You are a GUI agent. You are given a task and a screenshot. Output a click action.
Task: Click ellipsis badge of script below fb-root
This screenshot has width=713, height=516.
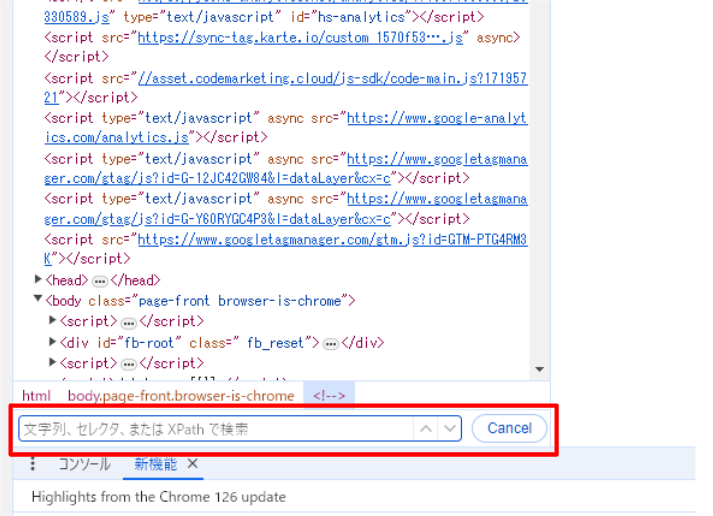(x=129, y=364)
